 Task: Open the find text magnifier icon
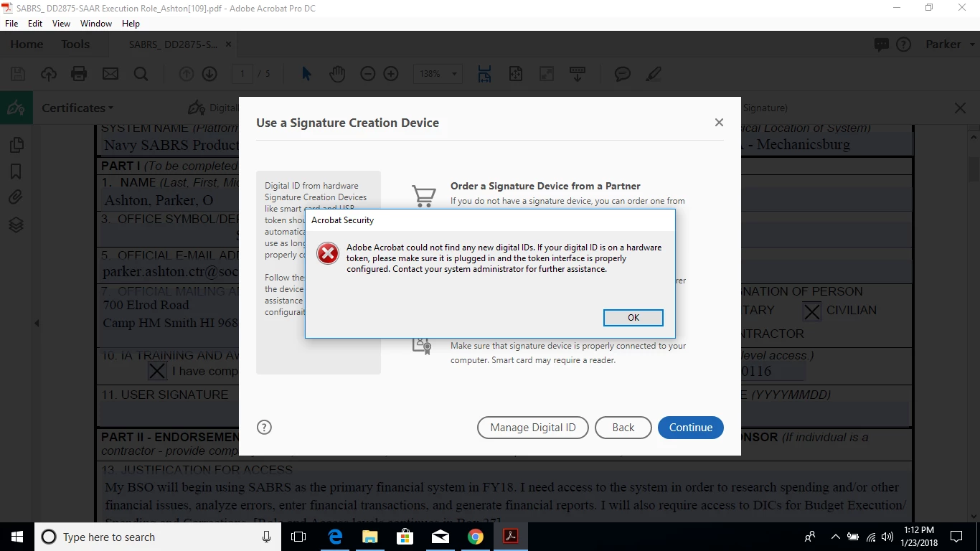[x=141, y=74]
